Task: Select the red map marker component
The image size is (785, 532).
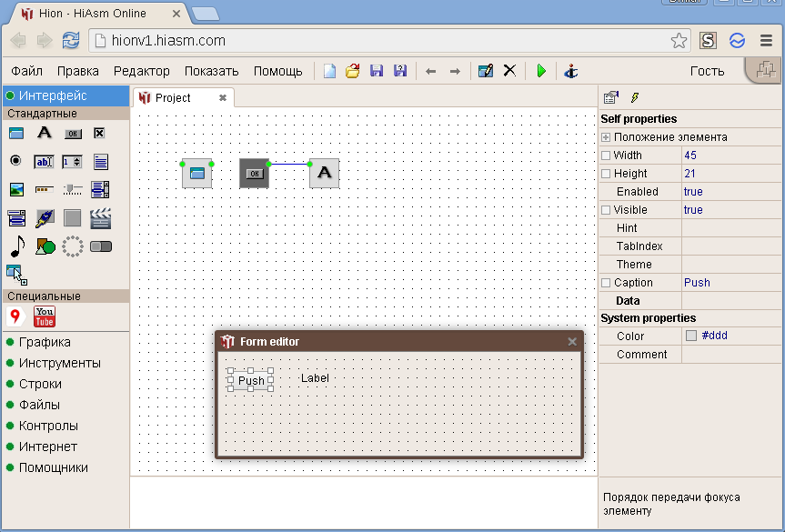Action: (15, 316)
